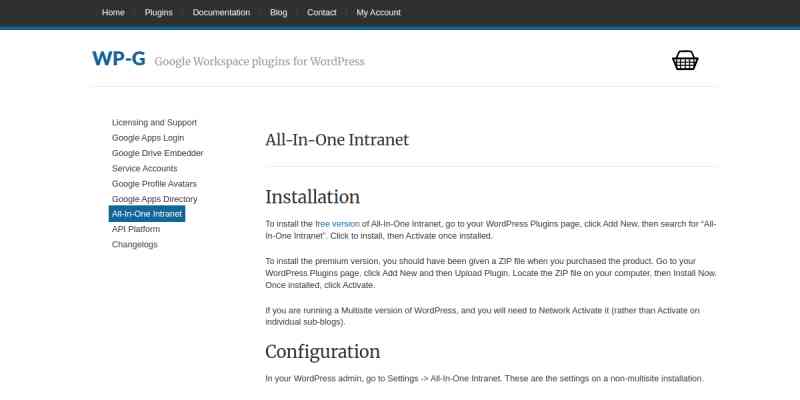Click the sentence 'In your WordPress admin, go to Settings'

(x=484, y=379)
